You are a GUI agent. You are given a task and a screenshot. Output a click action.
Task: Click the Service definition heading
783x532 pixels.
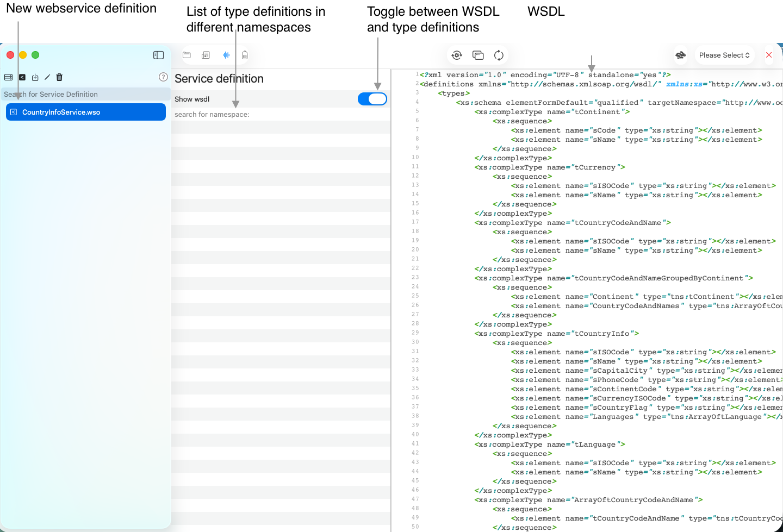(219, 79)
